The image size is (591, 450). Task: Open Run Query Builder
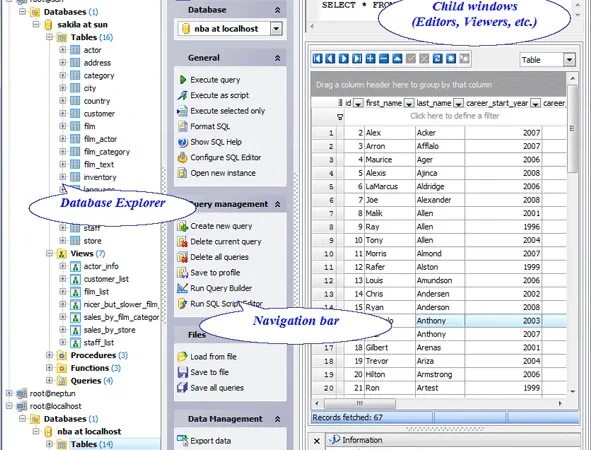tap(221, 288)
